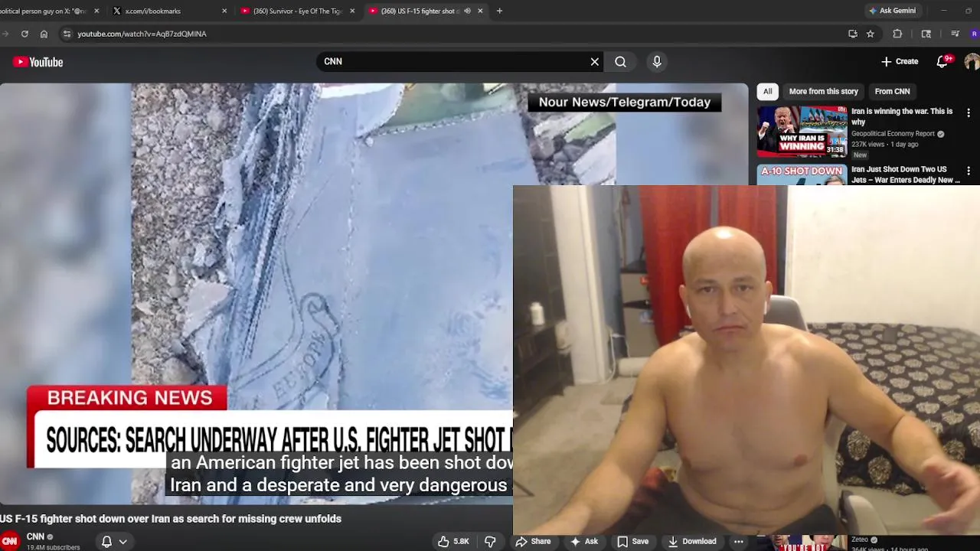
Task: Open the browser side panel icon
Action: [926, 34]
